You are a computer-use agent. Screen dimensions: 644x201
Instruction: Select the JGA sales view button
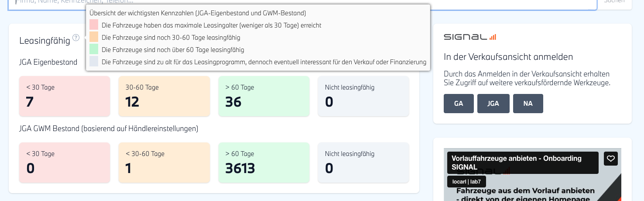(493, 104)
